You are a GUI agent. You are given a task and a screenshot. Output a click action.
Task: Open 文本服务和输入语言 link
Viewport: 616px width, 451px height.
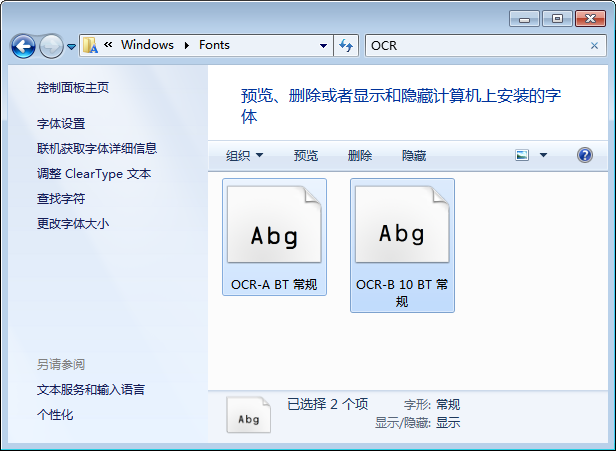pyautogui.click(x=91, y=390)
